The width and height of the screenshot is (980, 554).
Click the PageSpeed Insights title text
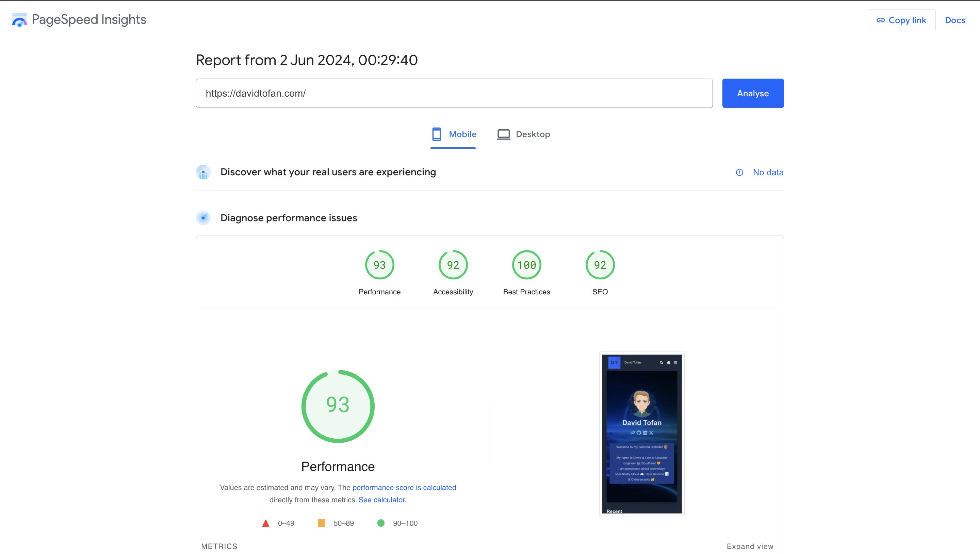pyautogui.click(x=89, y=19)
